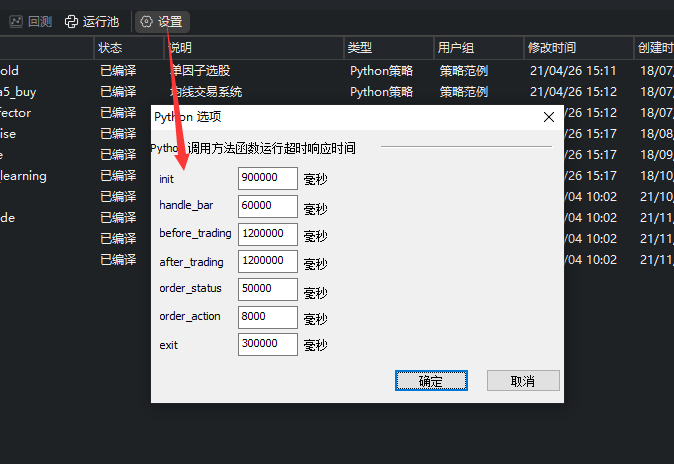
Task: Select the 均线交易系统 strategy description
Action: pos(206,92)
